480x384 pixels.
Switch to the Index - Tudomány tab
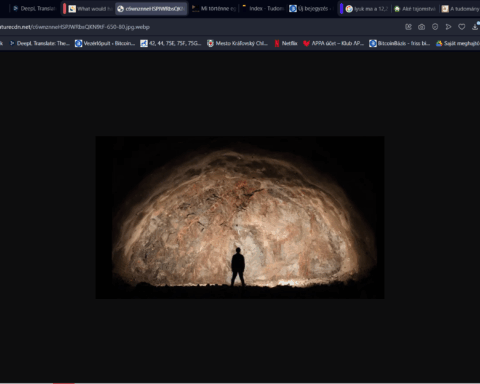263,9
